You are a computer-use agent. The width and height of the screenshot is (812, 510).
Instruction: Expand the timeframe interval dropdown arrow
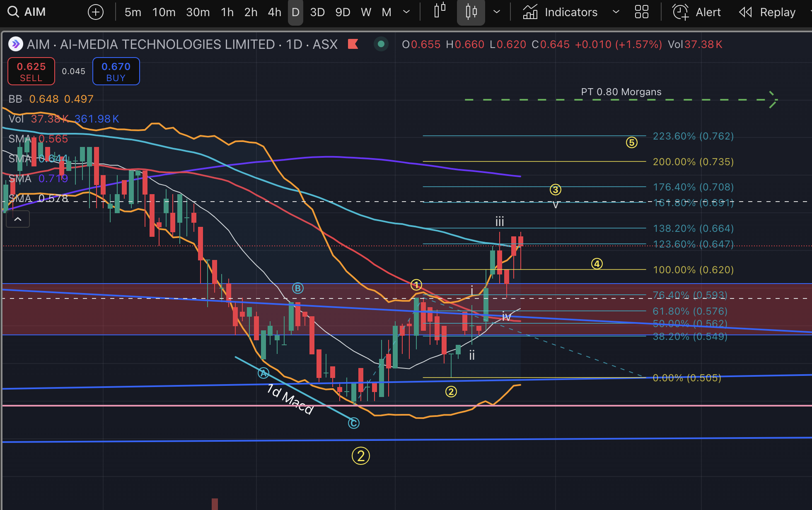[406, 12]
